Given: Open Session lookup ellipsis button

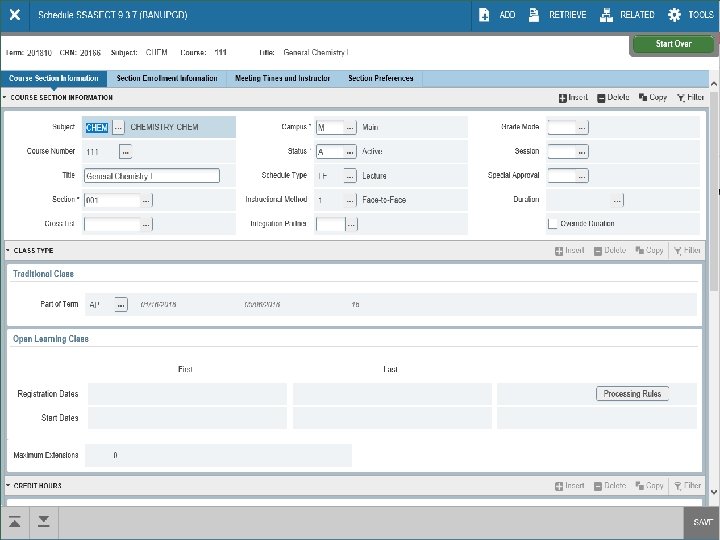Looking at the screenshot, I should click(582, 152).
